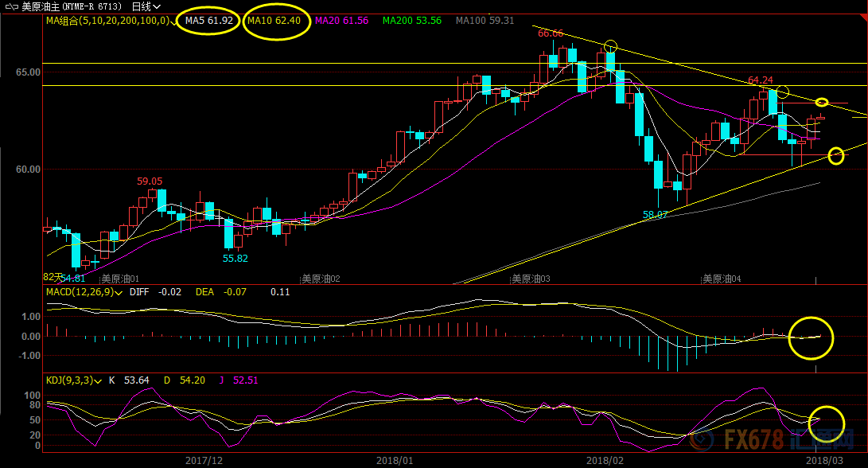The image size is (868, 468).
Task: Click the FX678 watermark logo
Action: pyautogui.click(x=788, y=438)
